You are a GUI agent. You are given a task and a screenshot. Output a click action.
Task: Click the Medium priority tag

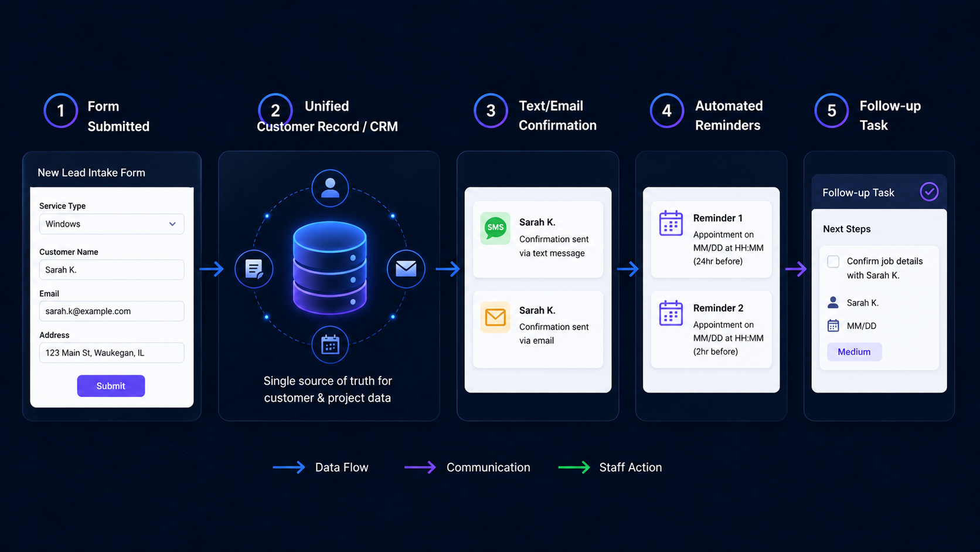click(854, 352)
